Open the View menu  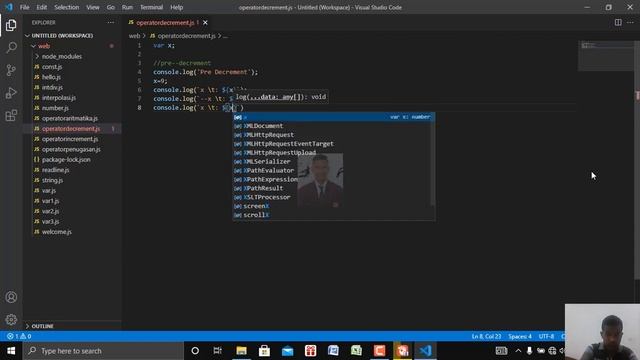point(93,7)
